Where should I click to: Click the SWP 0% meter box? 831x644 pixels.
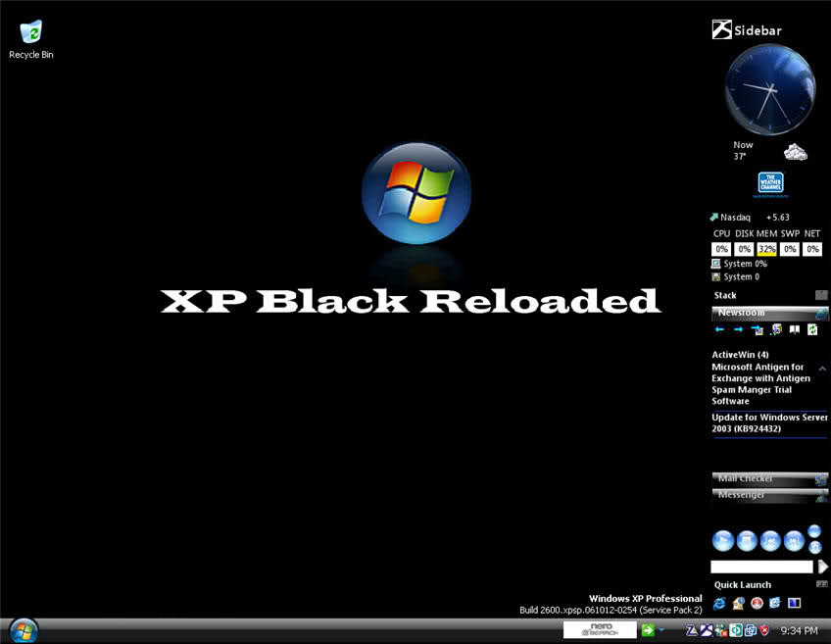click(x=790, y=249)
